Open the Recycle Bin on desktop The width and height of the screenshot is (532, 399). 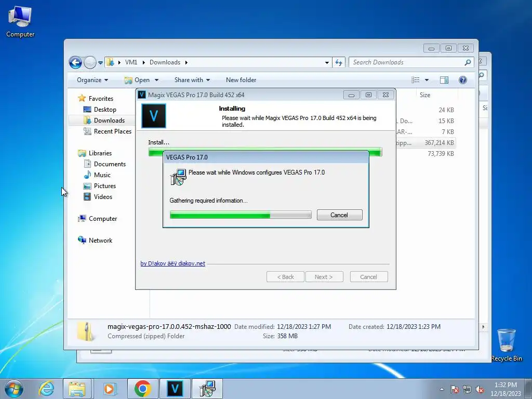pos(507,344)
